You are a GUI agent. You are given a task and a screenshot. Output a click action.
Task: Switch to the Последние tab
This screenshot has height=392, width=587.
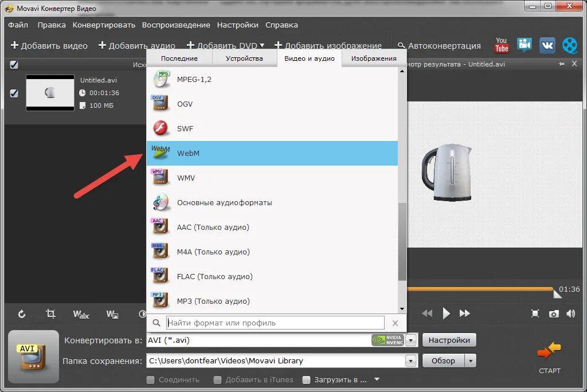(x=179, y=58)
